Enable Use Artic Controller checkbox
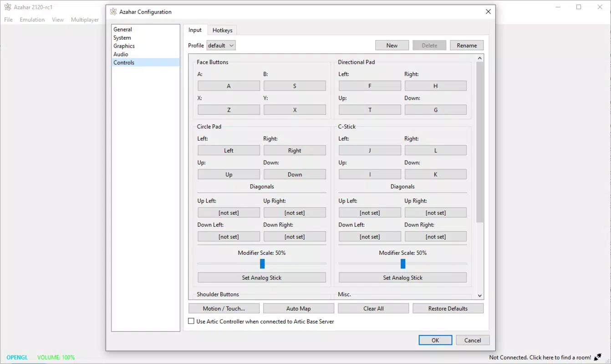Image resolution: width=611 pixels, height=364 pixels. 191,321
